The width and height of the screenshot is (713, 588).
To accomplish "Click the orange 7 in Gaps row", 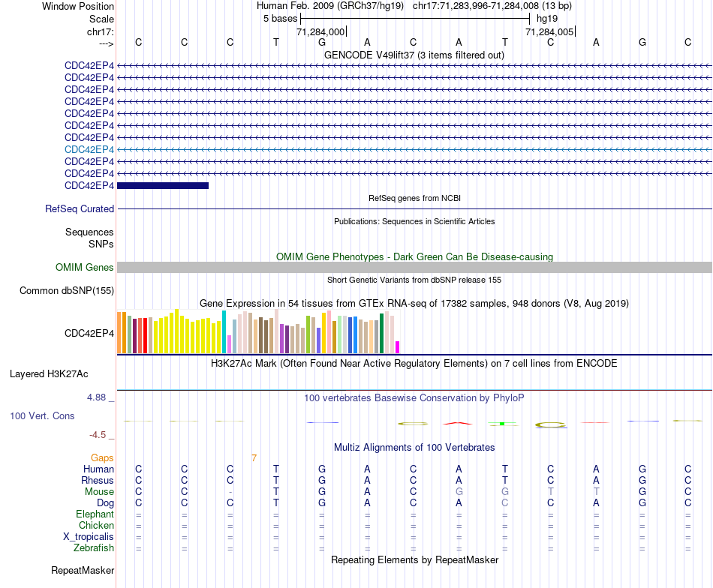I will tap(254, 458).
